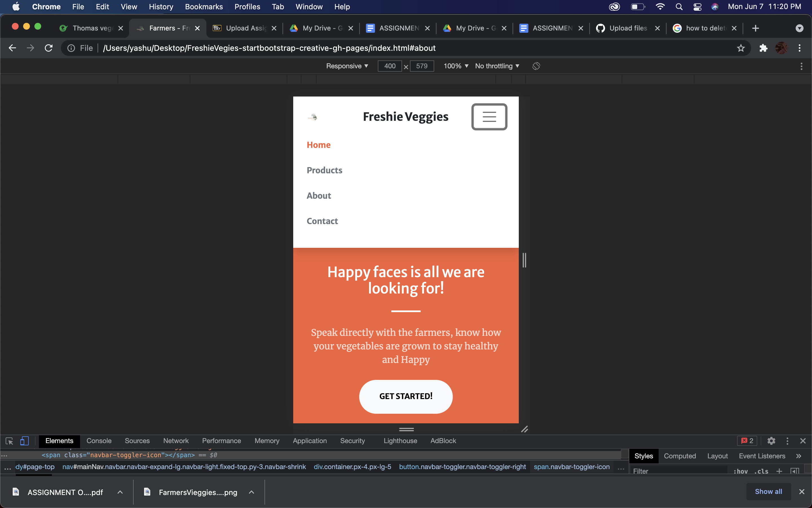Switch to Upload files GitHub tab
Screen dimensions: 812x508
627,28
